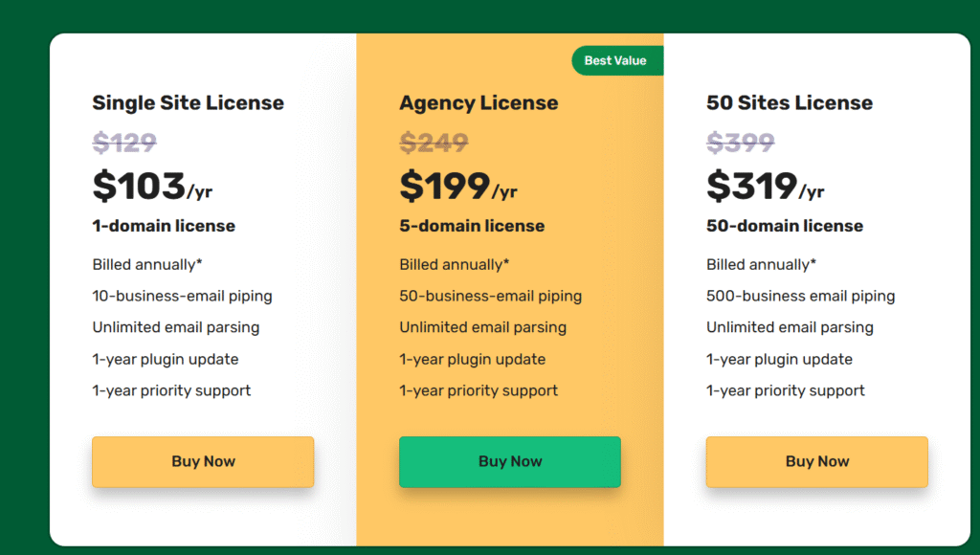Click the $103/yr price

tap(152, 187)
